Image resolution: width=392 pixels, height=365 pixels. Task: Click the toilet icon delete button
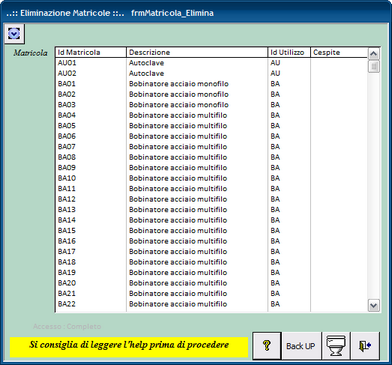click(336, 346)
